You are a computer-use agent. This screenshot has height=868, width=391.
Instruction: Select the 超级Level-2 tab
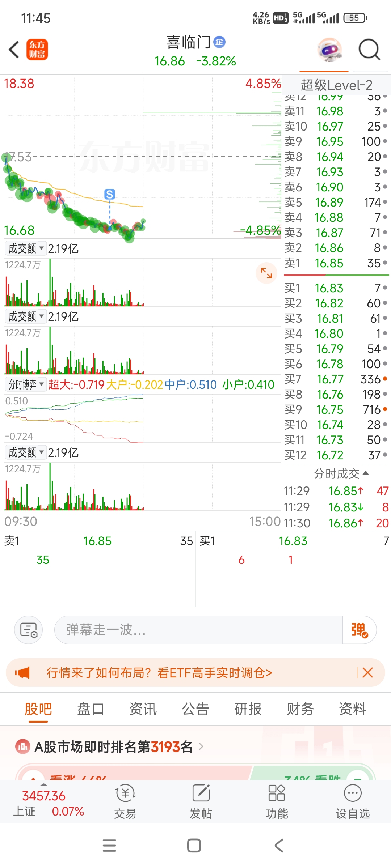pyautogui.click(x=336, y=85)
